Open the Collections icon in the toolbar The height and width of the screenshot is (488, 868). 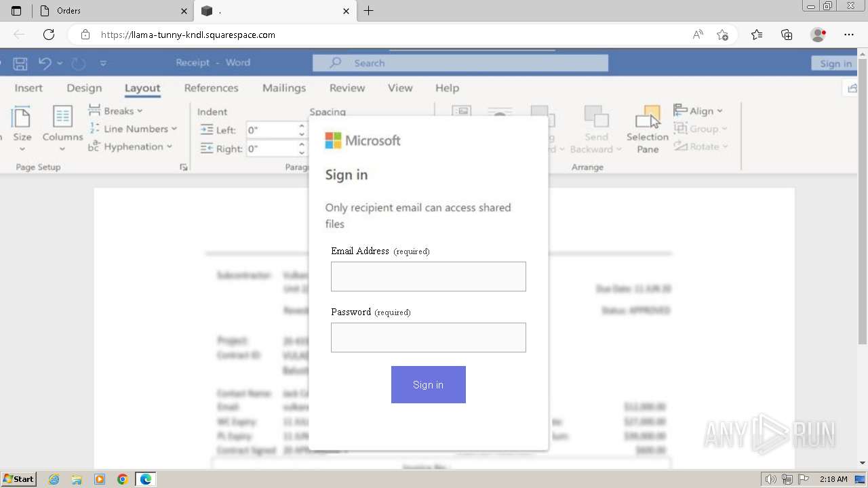click(787, 35)
